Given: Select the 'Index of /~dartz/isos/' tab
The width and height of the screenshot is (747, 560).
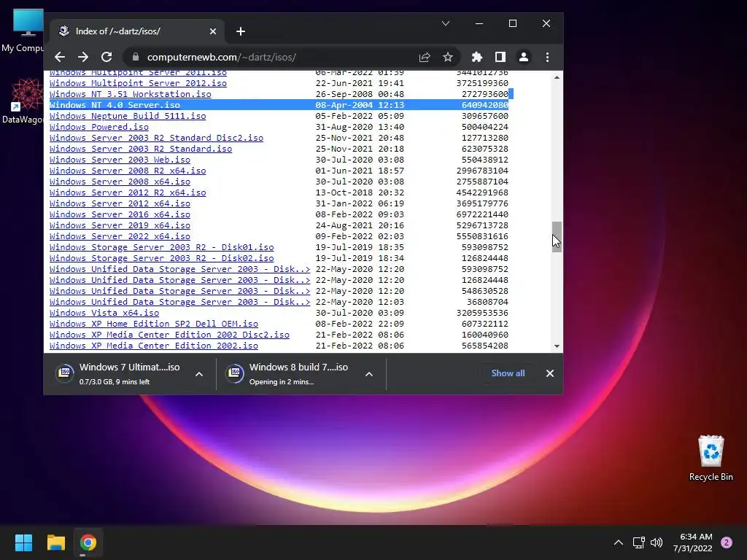Looking at the screenshot, I should 138,31.
